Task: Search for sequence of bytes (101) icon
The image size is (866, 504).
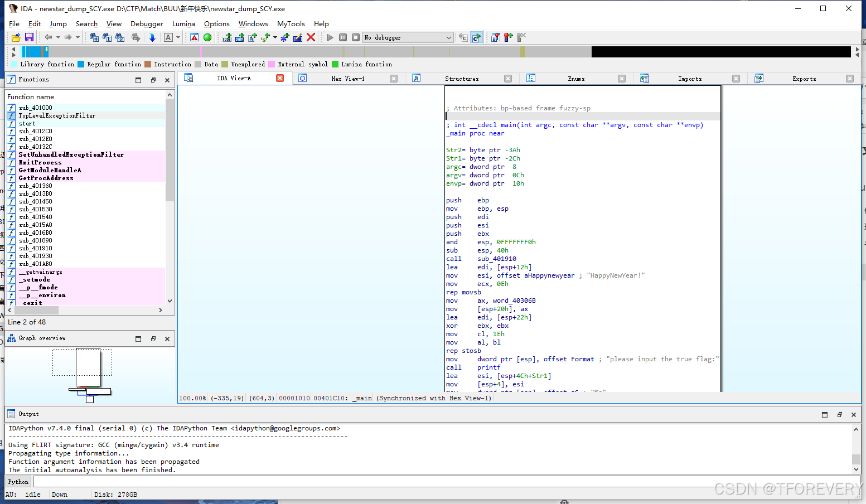Action: point(120,37)
